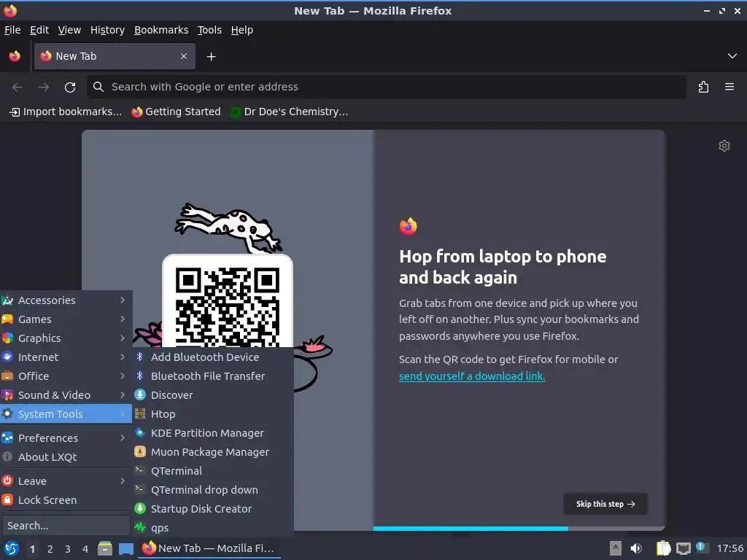Focus the Firefox address bar
The height and width of the screenshot is (560, 747).
pos(387,87)
